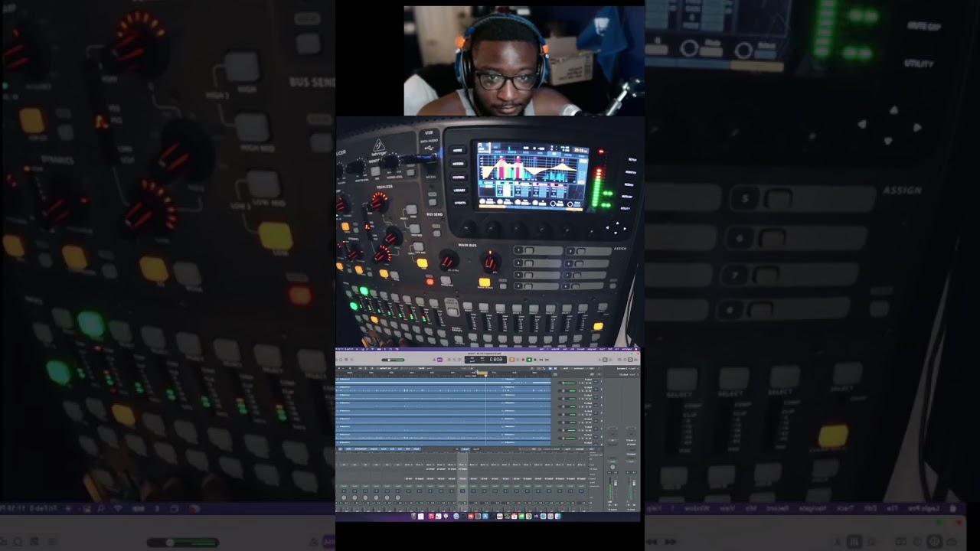The height and width of the screenshot is (551, 980).
Task: Open Trash from the macOS Dock
Action: [x=413, y=517]
